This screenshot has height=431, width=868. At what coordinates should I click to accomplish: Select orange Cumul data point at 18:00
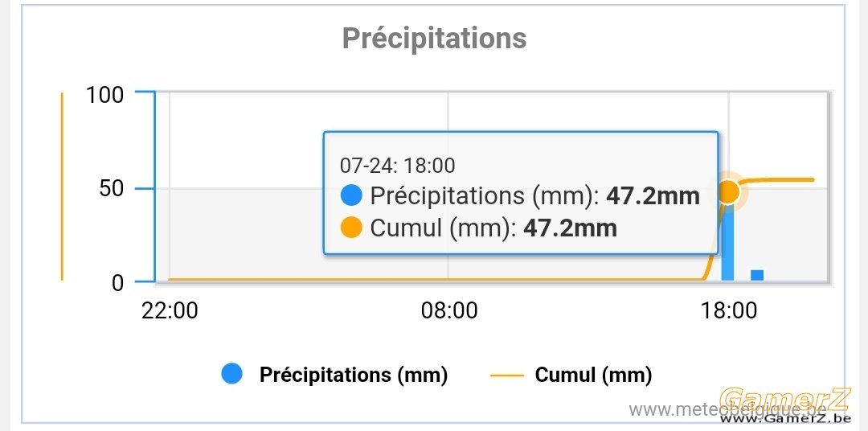tap(728, 191)
